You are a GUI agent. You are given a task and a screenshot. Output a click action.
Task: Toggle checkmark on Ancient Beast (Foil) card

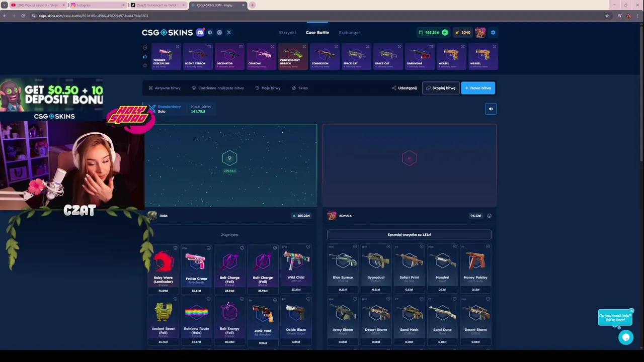click(175, 299)
